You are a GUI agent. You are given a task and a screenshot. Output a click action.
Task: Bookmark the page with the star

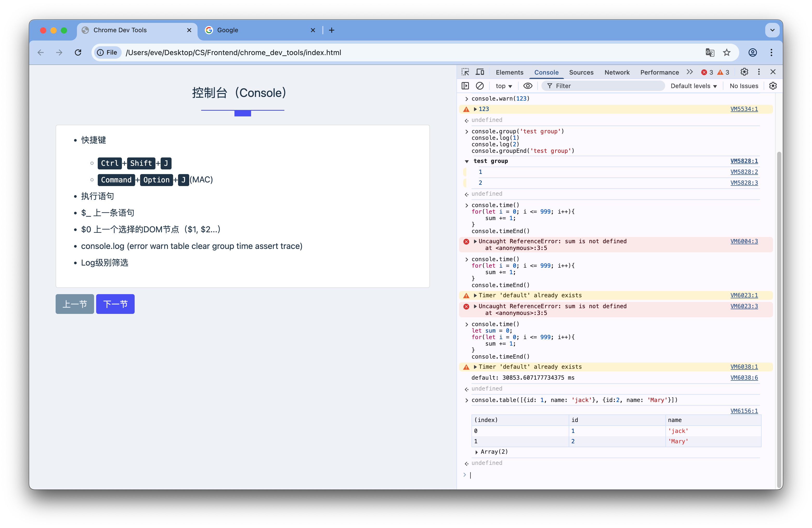coord(727,52)
